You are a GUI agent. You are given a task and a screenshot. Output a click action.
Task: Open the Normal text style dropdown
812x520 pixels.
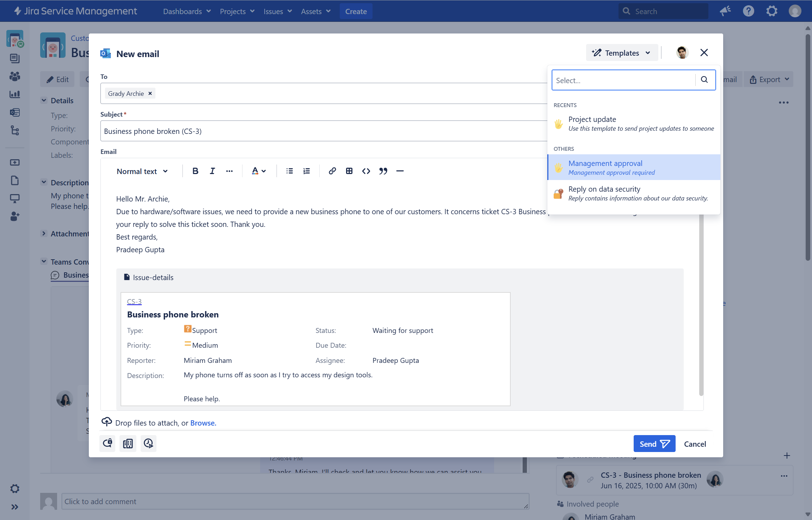pos(142,171)
